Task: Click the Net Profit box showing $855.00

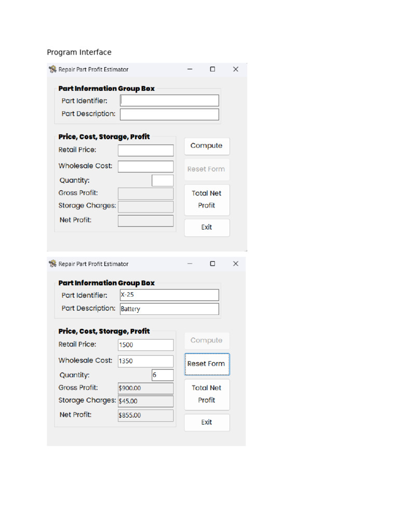Action: (145, 415)
